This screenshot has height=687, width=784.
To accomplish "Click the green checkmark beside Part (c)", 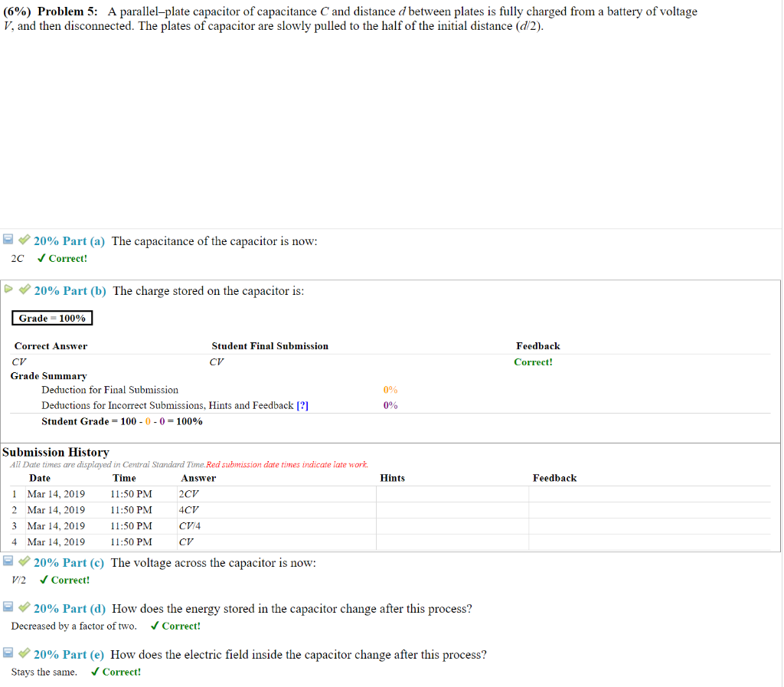I will pos(24,561).
